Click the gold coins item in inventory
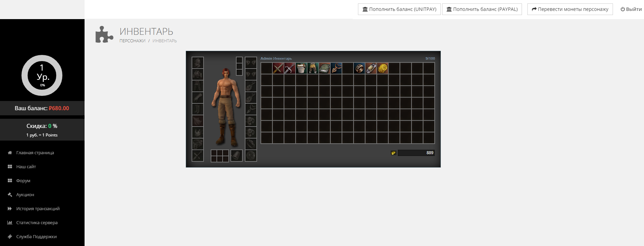The image size is (644, 246). tap(383, 68)
